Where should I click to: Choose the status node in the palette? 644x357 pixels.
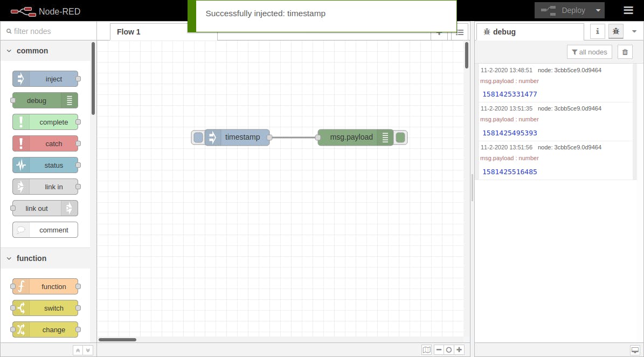45,165
